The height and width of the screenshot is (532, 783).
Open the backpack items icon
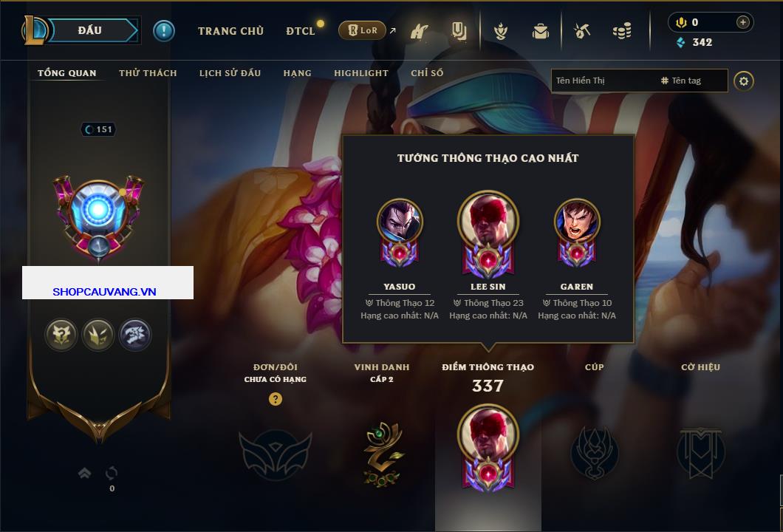coord(540,32)
